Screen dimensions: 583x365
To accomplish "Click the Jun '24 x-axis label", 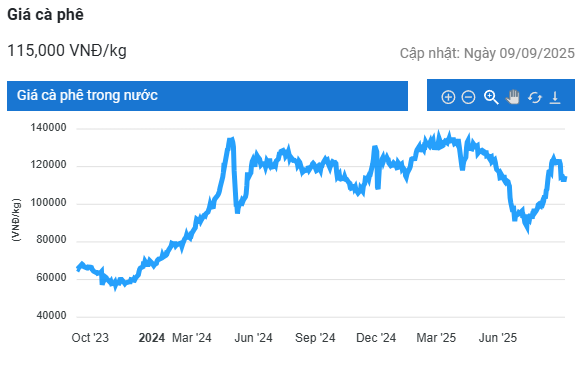I will pos(253,338).
